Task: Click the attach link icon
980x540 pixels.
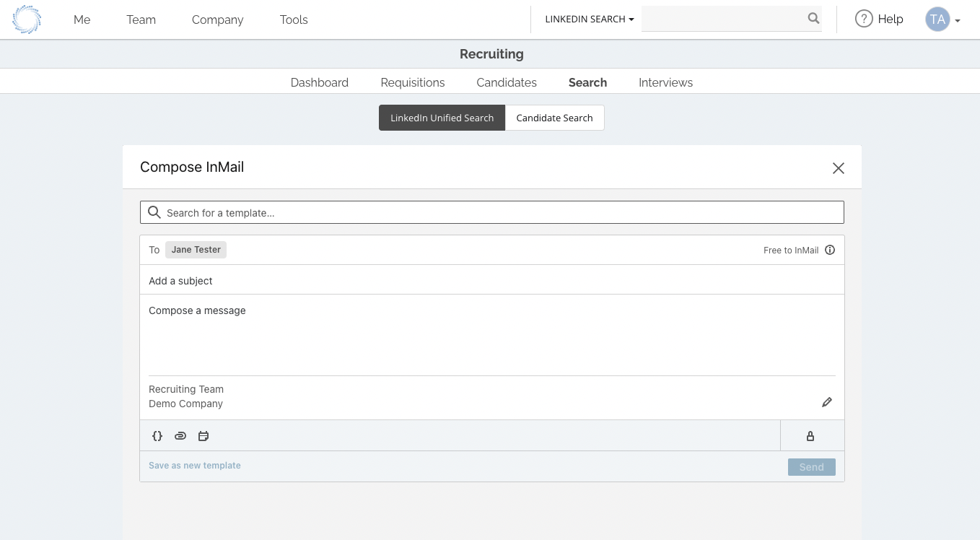Action: 180,436
